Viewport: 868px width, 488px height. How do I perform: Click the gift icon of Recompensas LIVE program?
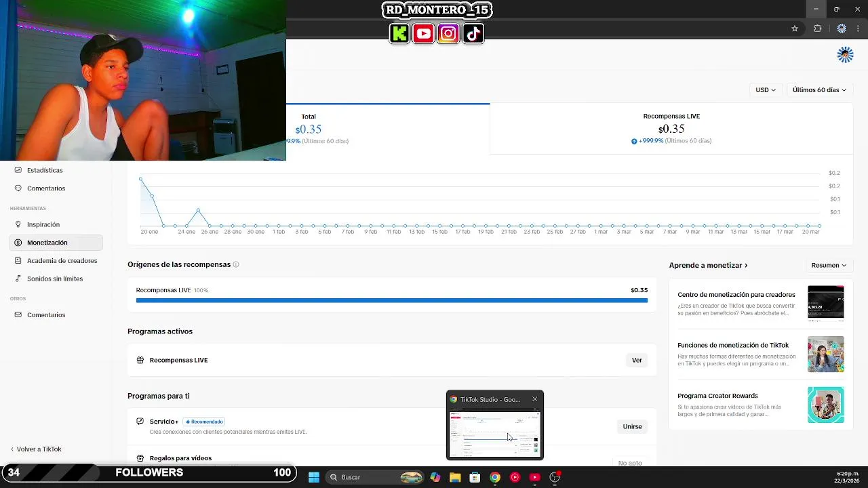tap(140, 360)
